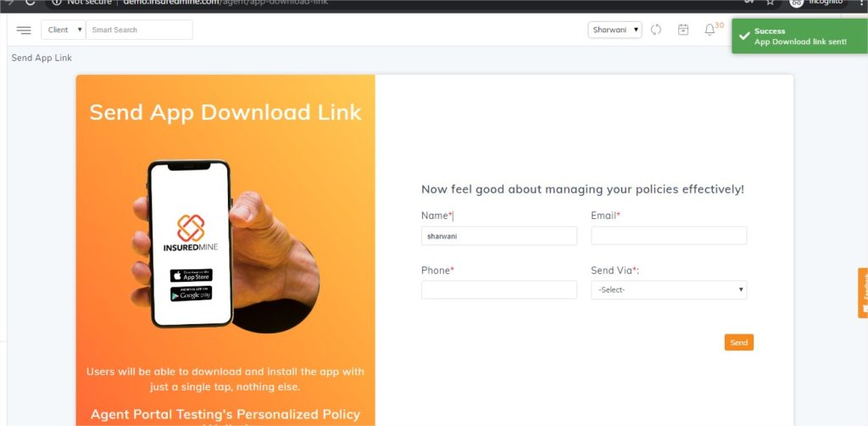Image resolution: width=868 pixels, height=426 pixels.
Task: Open the hamburger navigation menu
Action: [24, 30]
